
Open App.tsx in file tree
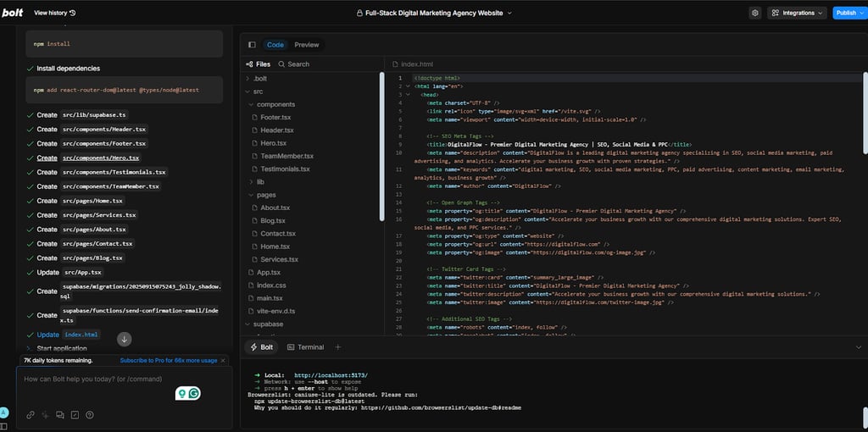pyautogui.click(x=269, y=273)
